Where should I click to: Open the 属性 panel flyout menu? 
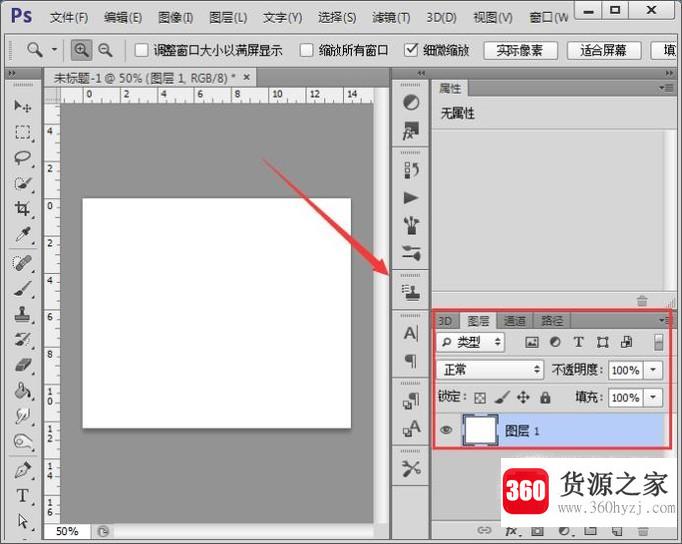(x=665, y=88)
